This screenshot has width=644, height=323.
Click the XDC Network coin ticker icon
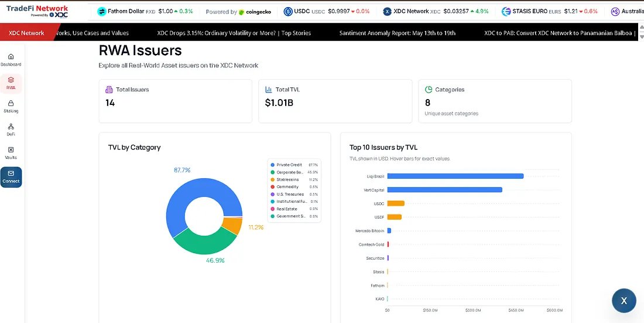387,12
